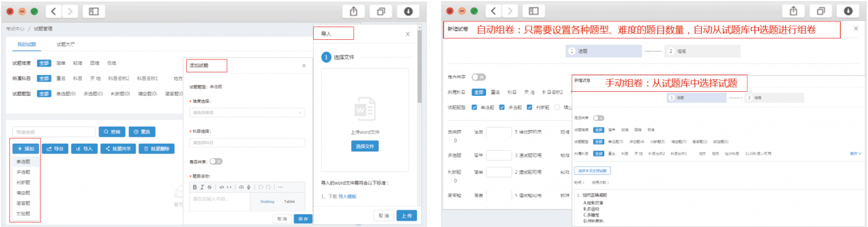Click the 选择本页全部试题 button

[x=593, y=170]
